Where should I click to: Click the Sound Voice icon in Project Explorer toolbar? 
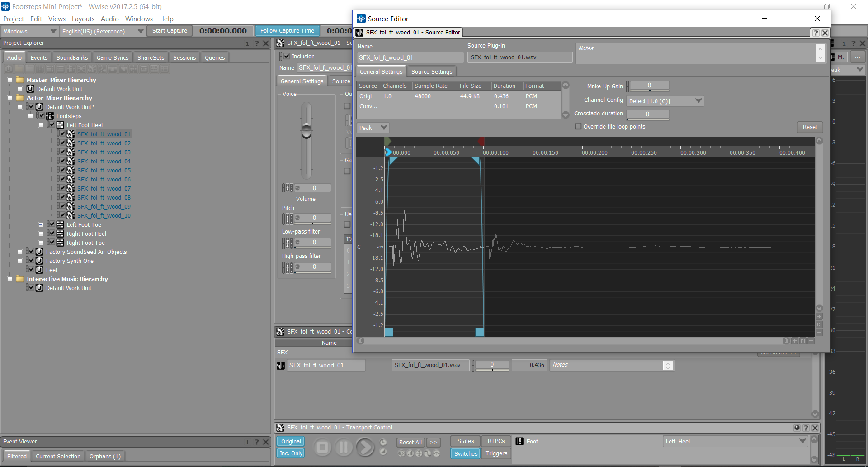(x=102, y=69)
